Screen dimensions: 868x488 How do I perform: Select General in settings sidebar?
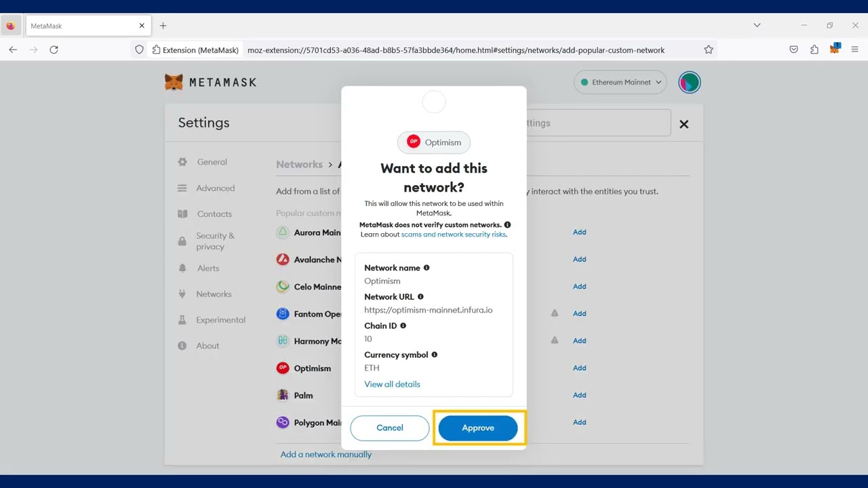[212, 162]
